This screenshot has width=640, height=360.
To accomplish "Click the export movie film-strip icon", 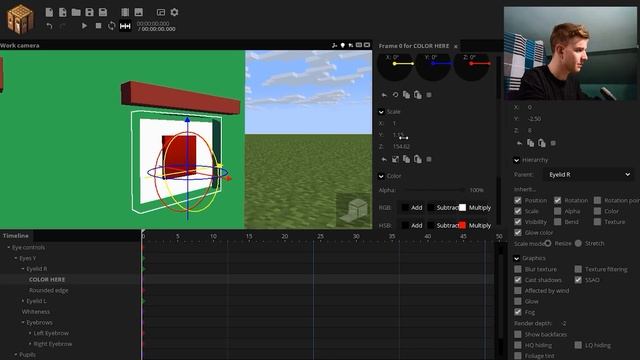I will point(125,12).
